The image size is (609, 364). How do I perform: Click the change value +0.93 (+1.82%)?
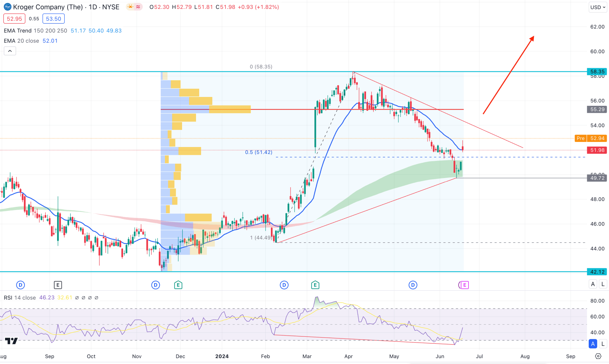(259, 7)
